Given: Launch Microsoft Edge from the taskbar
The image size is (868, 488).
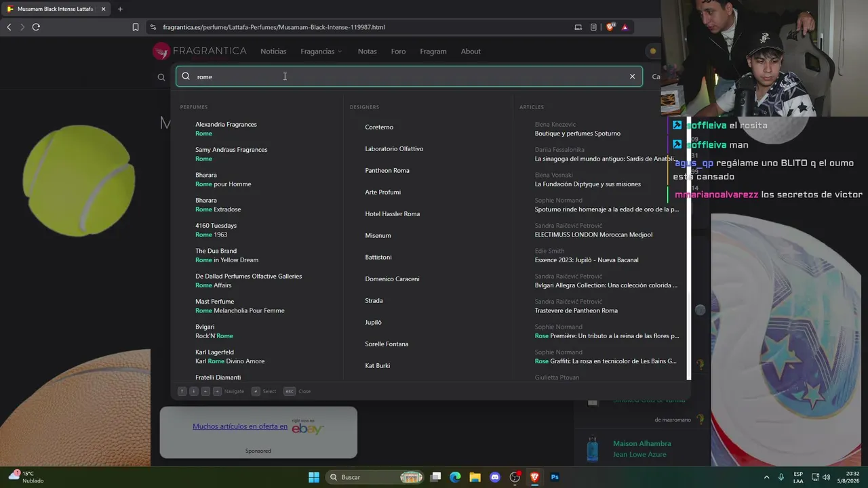Looking at the screenshot, I should pyautogui.click(x=455, y=477).
